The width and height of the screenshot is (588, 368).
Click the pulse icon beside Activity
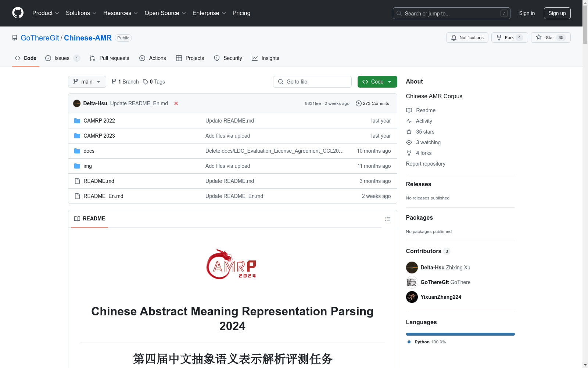click(409, 121)
